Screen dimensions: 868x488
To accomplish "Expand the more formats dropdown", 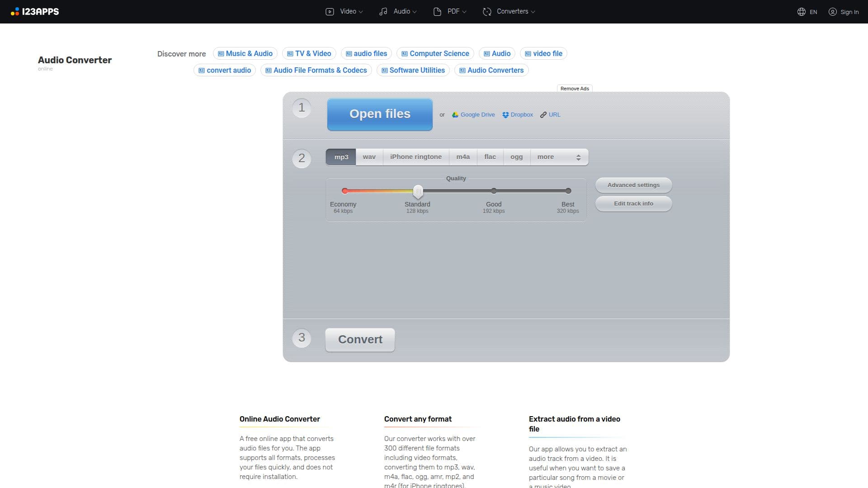I will pos(559,157).
